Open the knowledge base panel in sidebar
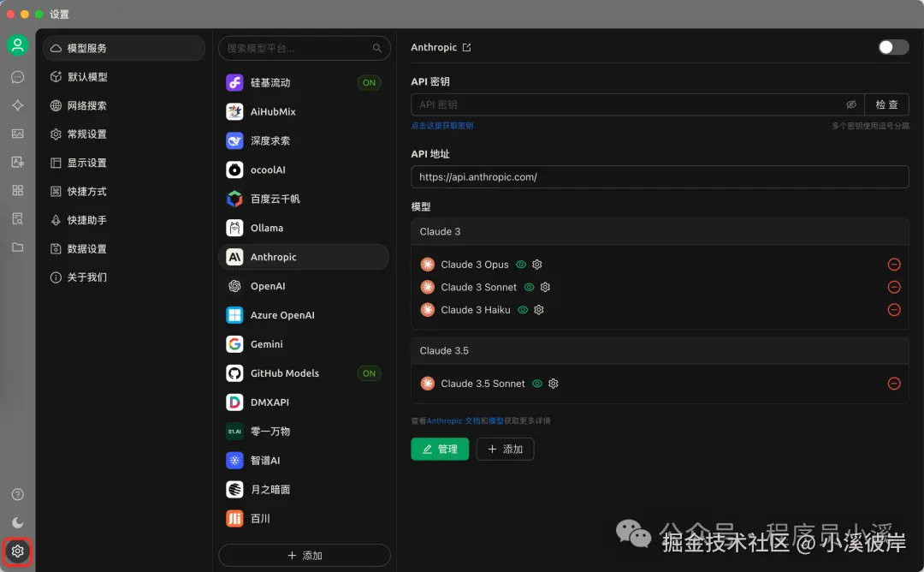The width and height of the screenshot is (924, 572). tap(17, 219)
